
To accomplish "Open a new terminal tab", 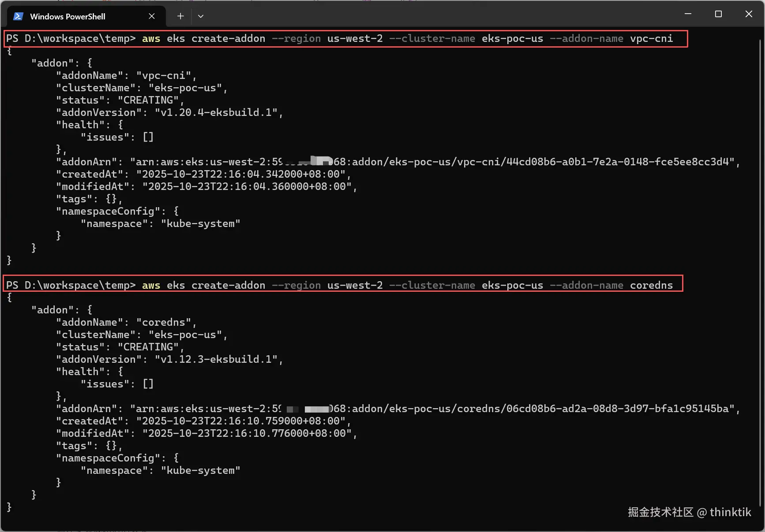I will [x=180, y=16].
